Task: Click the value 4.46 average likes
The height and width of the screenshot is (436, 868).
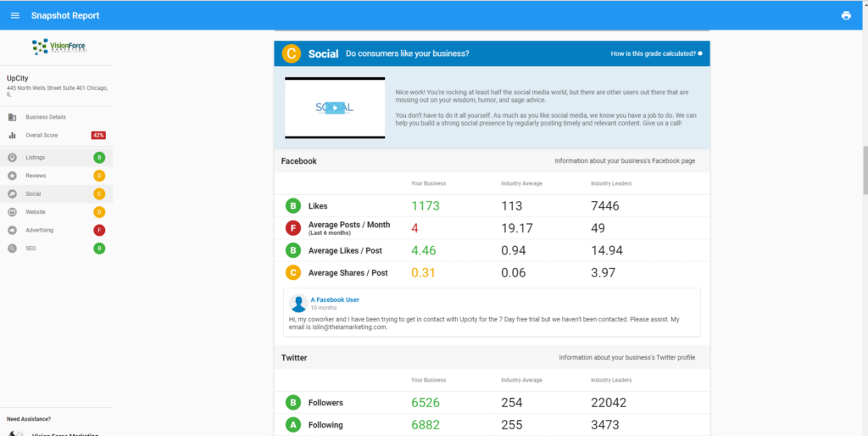Action: pyautogui.click(x=424, y=250)
